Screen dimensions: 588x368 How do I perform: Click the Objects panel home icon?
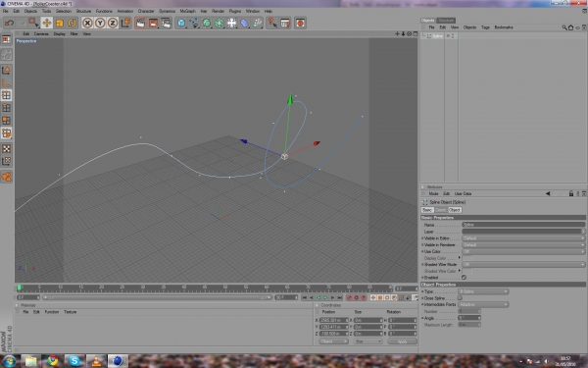[570, 27]
